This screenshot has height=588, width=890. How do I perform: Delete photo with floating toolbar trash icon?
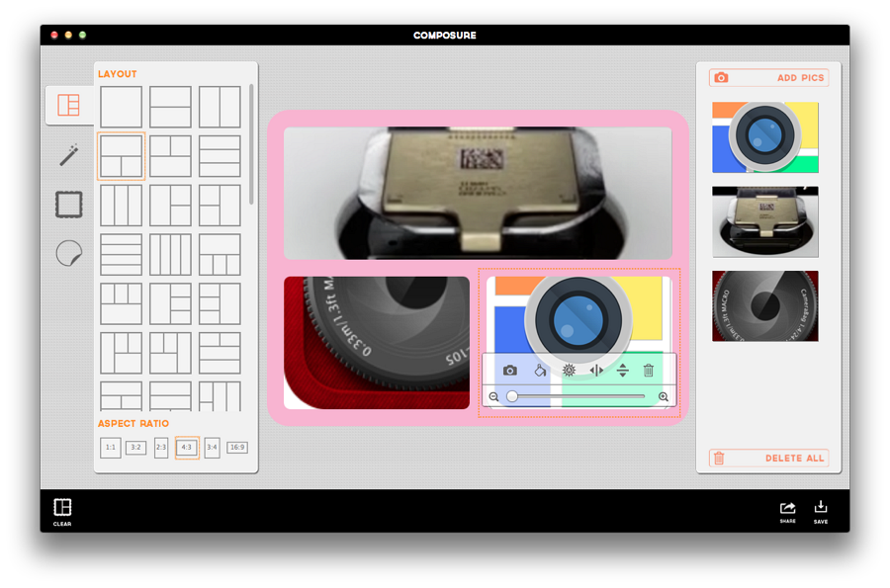(x=648, y=371)
